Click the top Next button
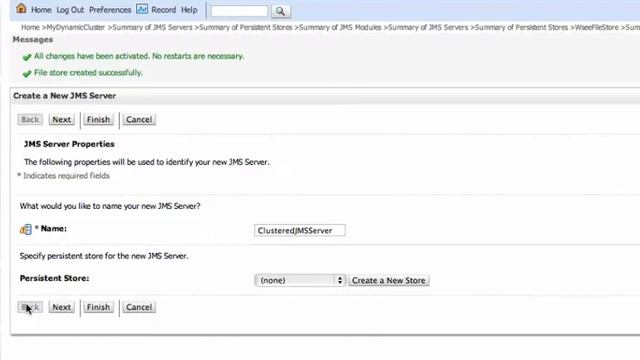The height and width of the screenshot is (360, 640). point(62,120)
